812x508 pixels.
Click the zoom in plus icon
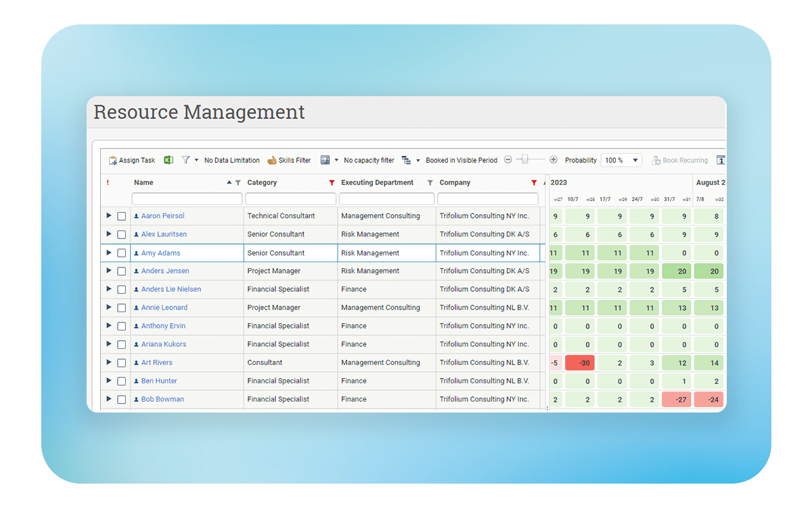point(554,160)
